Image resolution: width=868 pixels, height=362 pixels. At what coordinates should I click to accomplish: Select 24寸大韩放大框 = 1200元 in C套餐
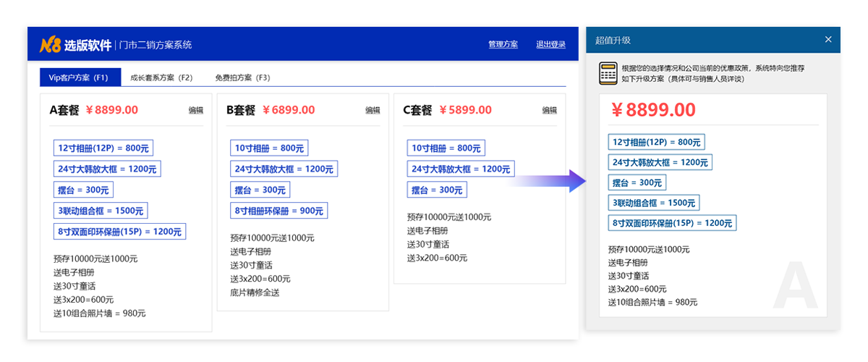pyautogui.click(x=460, y=169)
